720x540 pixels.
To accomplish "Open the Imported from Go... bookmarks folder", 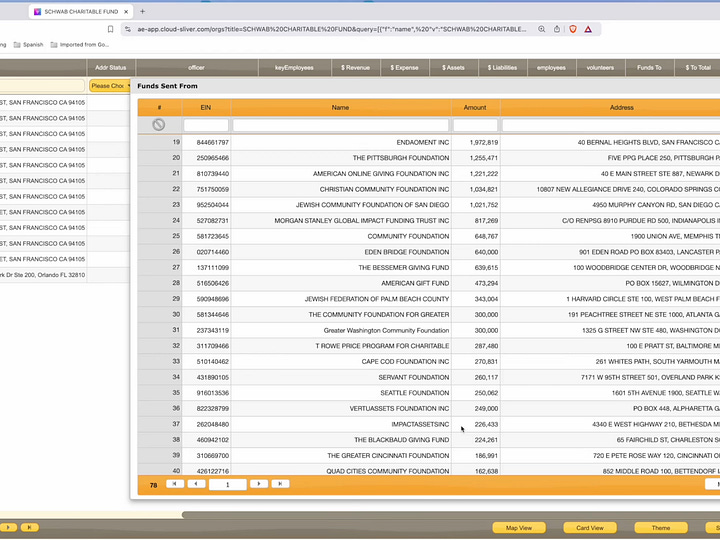I will coord(79,45).
